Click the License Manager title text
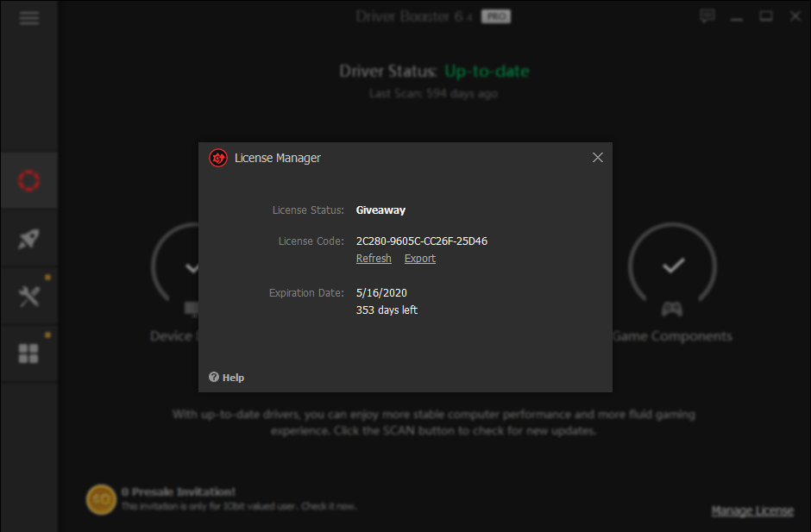The image size is (811, 532). click(278, 158)
